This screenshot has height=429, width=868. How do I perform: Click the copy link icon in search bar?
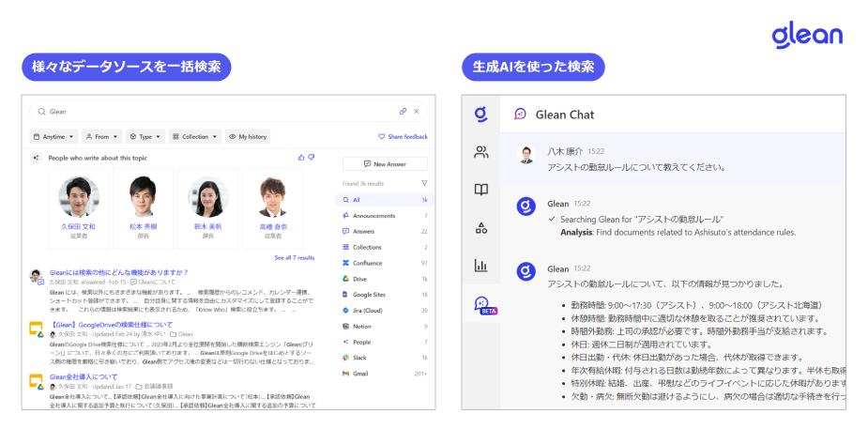[x=403, y=111]
